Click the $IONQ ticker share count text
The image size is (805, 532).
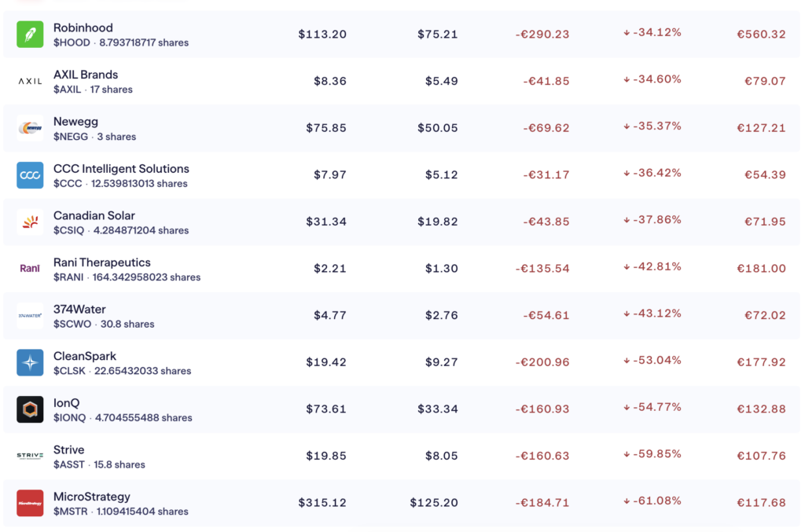click(x=123, y=418)
